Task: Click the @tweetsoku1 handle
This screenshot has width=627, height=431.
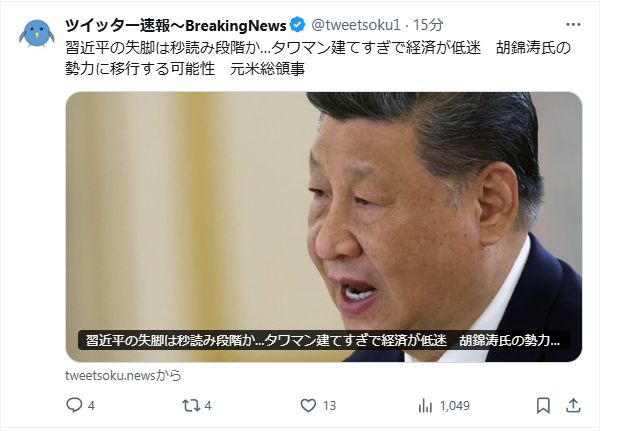Action: 356,25
